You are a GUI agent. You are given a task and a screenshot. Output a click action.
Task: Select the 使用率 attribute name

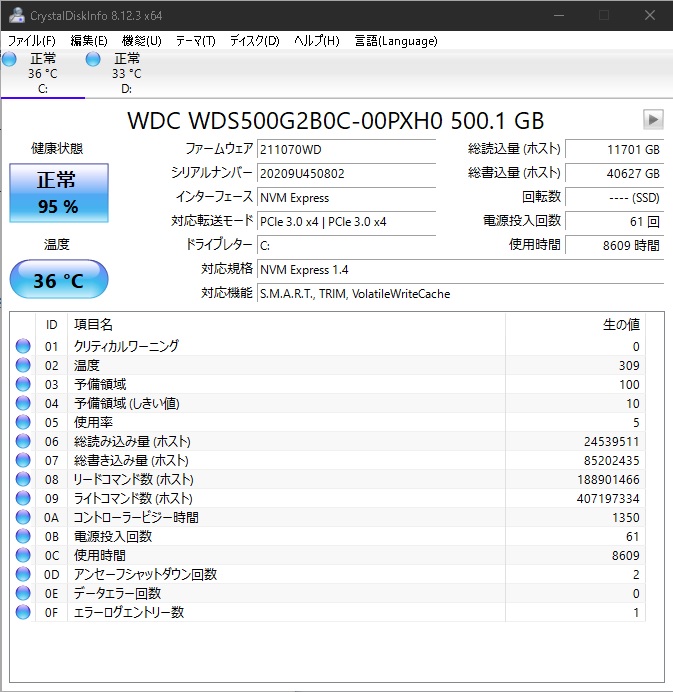(93, 422)
